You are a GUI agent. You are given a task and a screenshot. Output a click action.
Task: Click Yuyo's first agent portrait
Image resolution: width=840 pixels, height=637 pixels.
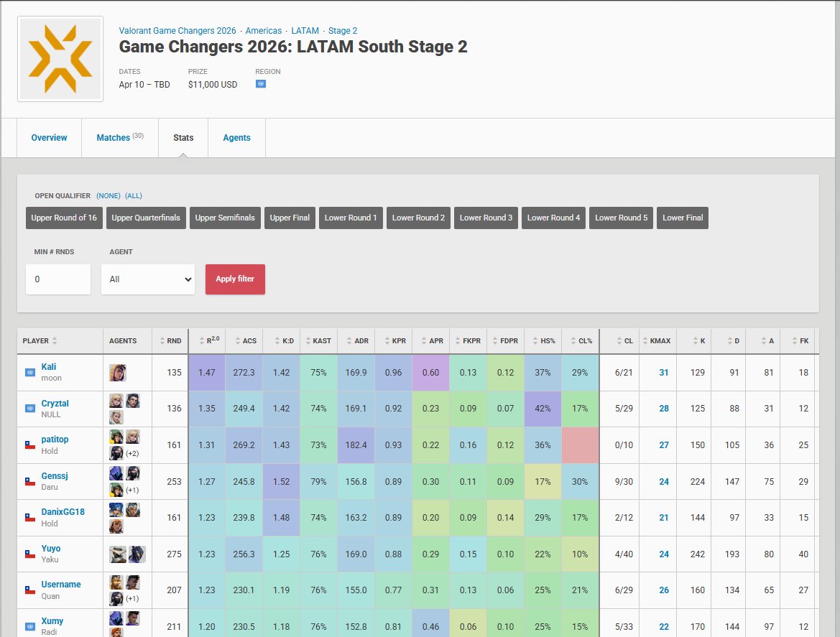pos(118,554)
